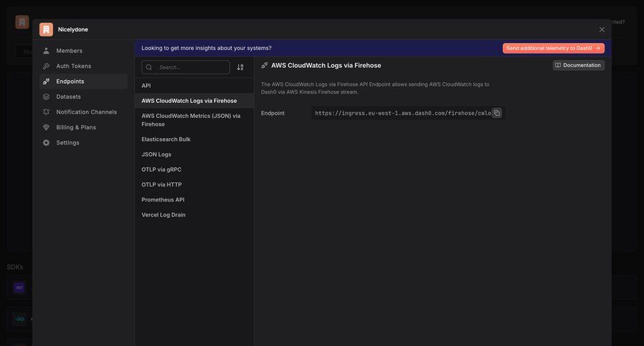Select the OTLP via HTTP endpoint

(194, 184)
